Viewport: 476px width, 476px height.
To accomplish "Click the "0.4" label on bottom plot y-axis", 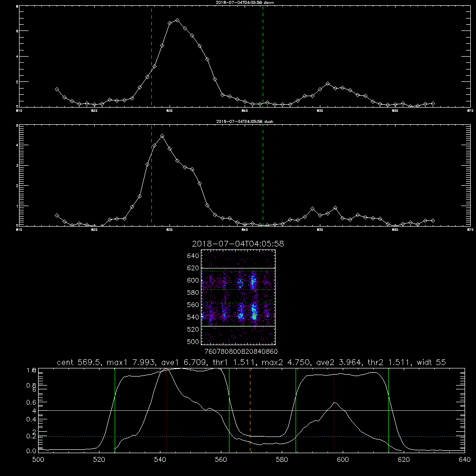I will click(31, 419).
